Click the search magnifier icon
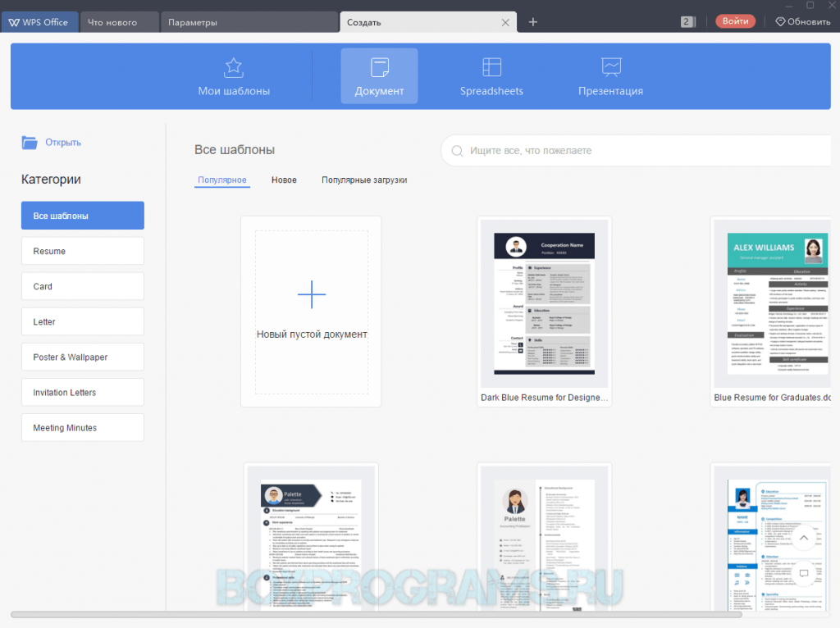This screenshot has height=628, width=840. click(x=457, y=151)
